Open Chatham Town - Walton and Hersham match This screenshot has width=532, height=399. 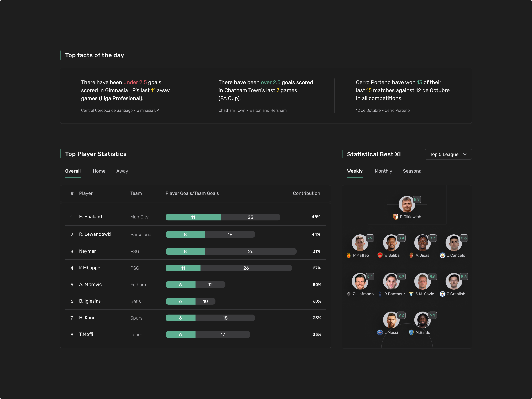tap(252, 110)
